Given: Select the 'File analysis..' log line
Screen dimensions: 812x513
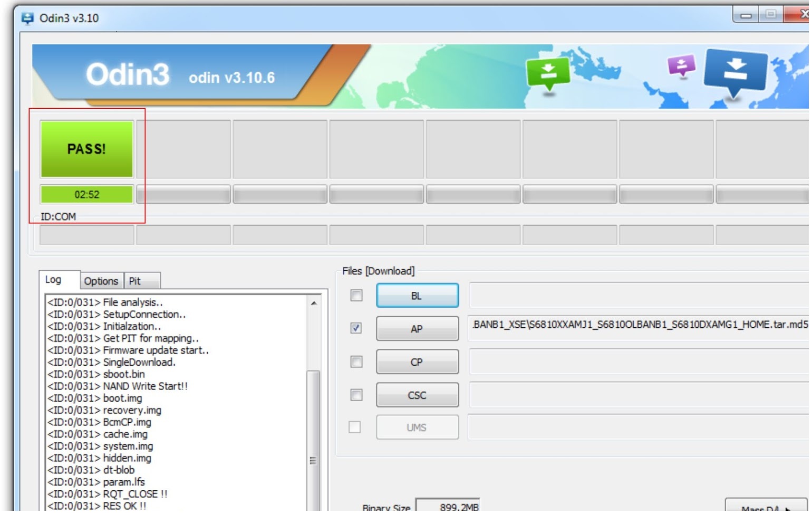Looking at the screenshot, I should pyautogui.click(x=105, y=302).
